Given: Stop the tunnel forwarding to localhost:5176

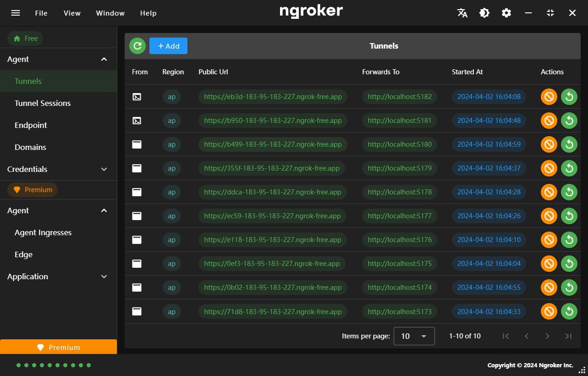Looking at the screenshot, I should (x=549, y=240).
